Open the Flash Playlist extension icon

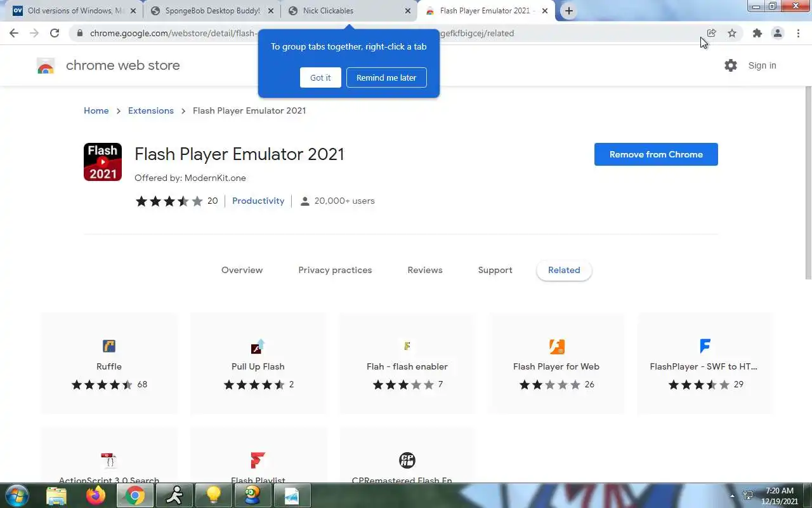tap(258, 460)
